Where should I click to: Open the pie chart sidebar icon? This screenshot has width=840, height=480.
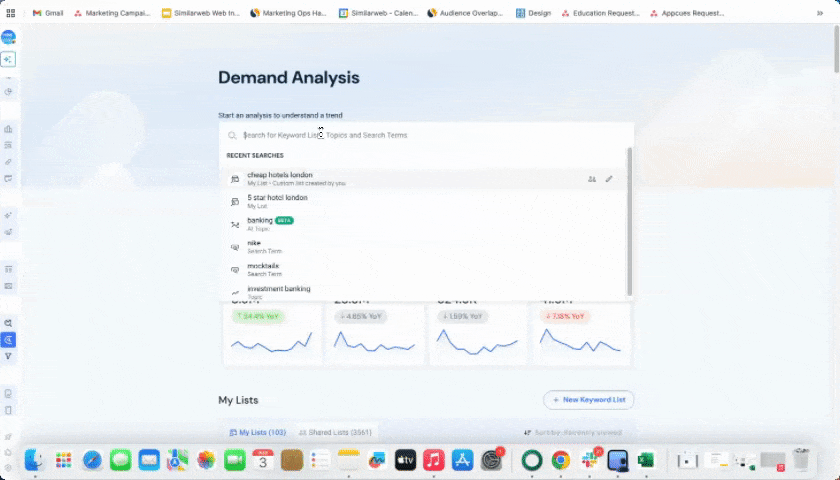(x=8, y=92)
